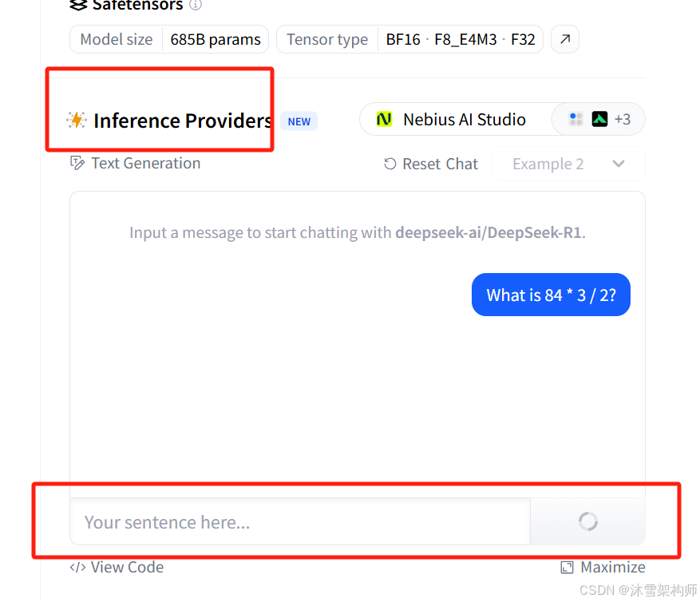This screenshot has height=602, width=700.
Task: Click the Maximize expand icon
Action: point(567,567)
